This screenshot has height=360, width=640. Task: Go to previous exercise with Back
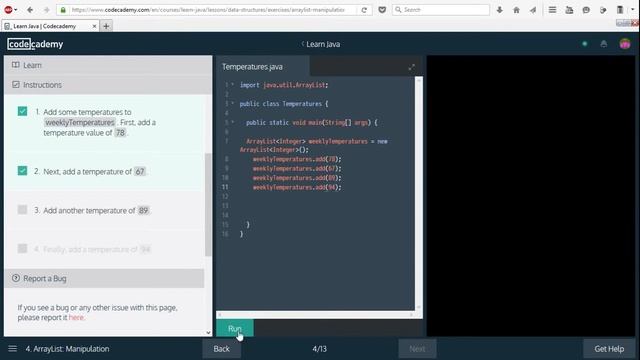tap(222, 349)
